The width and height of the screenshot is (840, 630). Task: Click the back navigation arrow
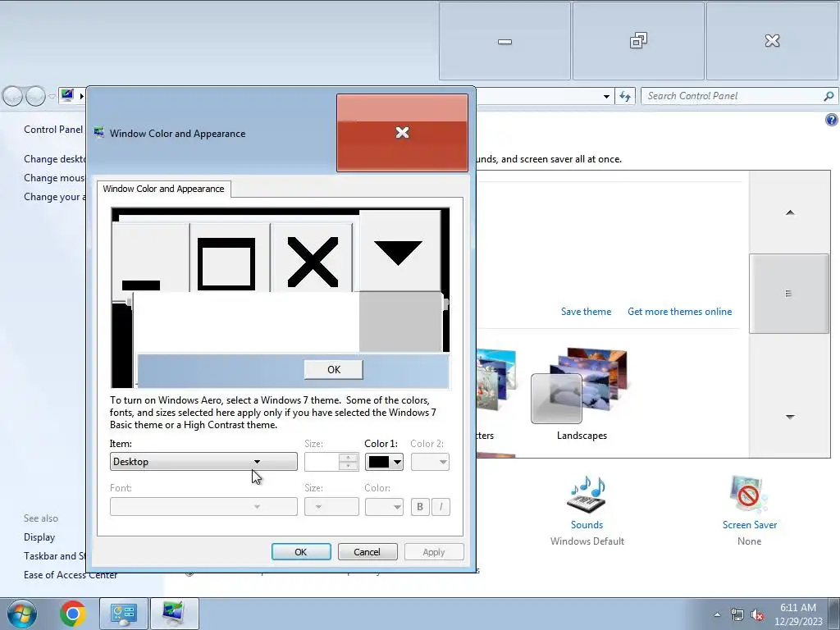tap(13, 97)
